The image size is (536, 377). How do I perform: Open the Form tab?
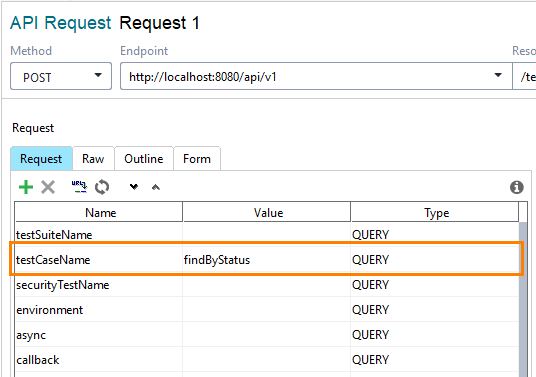pyautogui.click(x=197, y=159)
